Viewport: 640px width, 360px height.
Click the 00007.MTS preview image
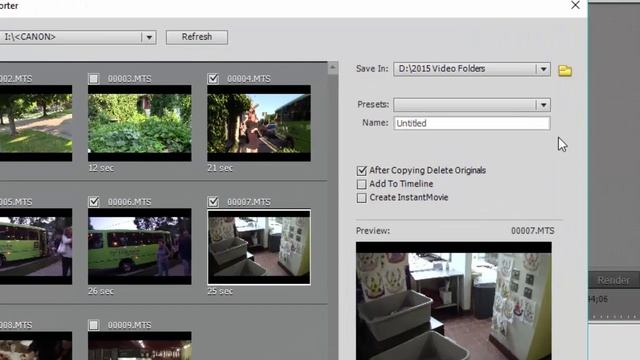453,301
